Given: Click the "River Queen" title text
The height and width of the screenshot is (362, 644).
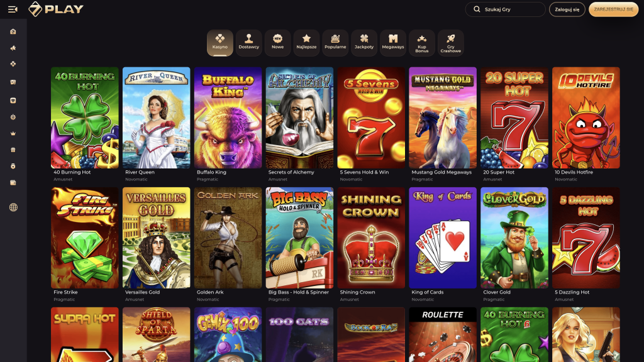Looking at the screenshot, I should [140, 172].
